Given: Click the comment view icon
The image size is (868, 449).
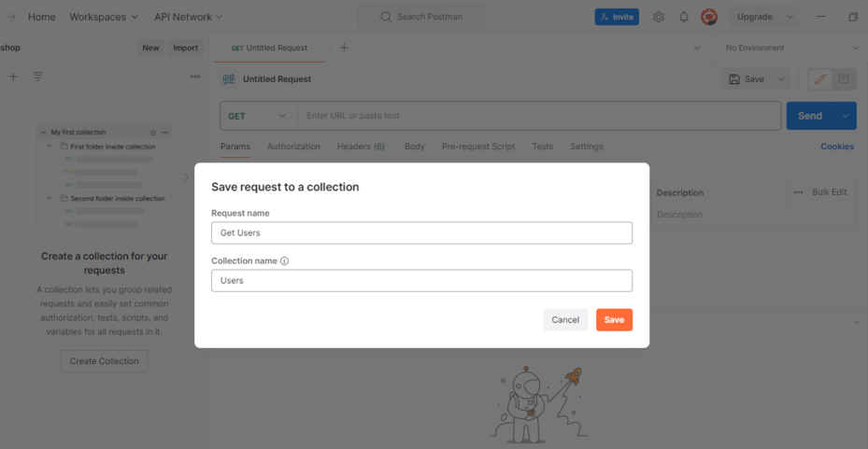Looking at the screenshot, I should click(x=843, y=79).
